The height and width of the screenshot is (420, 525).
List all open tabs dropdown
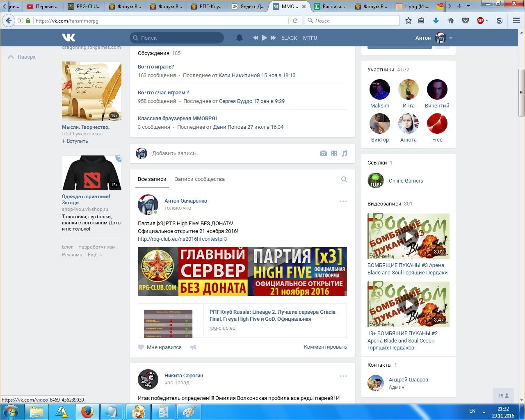point(469,6)
